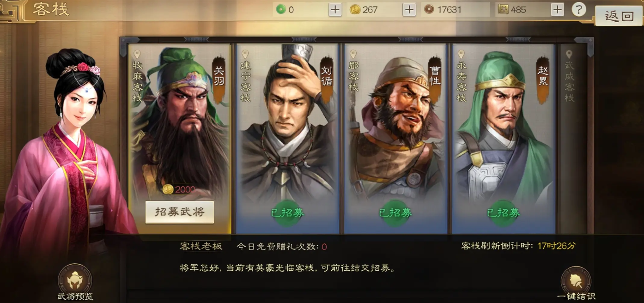The height and width of the screenshot is (303, 644).
Task: Click the location pin above 牧麻客栈
Action: point(137,55)
